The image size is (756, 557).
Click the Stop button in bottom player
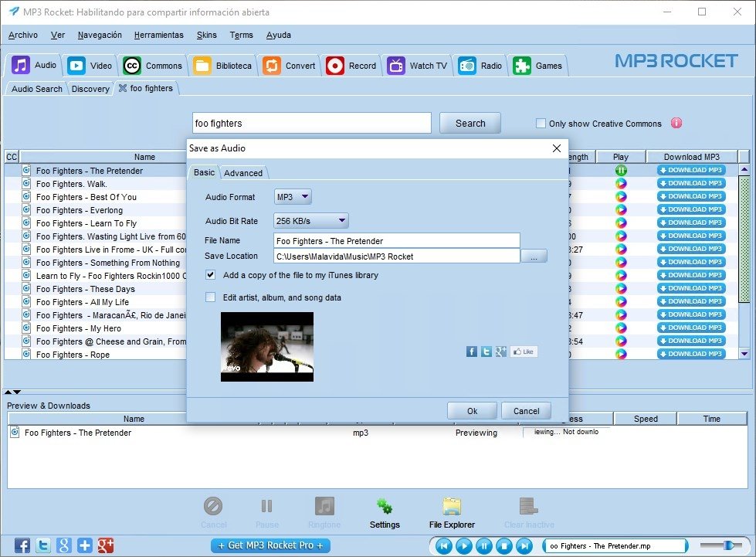(503, 545)
